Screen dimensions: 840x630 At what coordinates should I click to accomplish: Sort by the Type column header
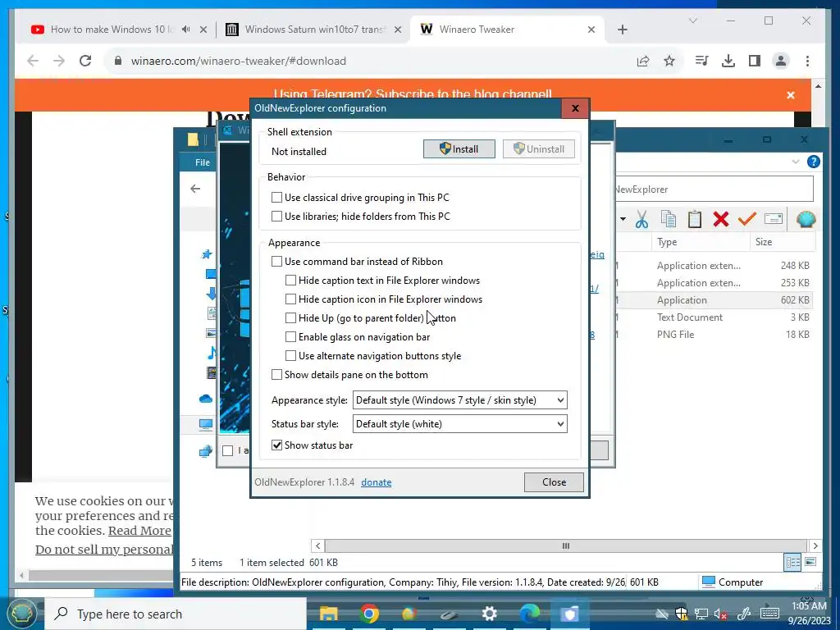(701, 242)
